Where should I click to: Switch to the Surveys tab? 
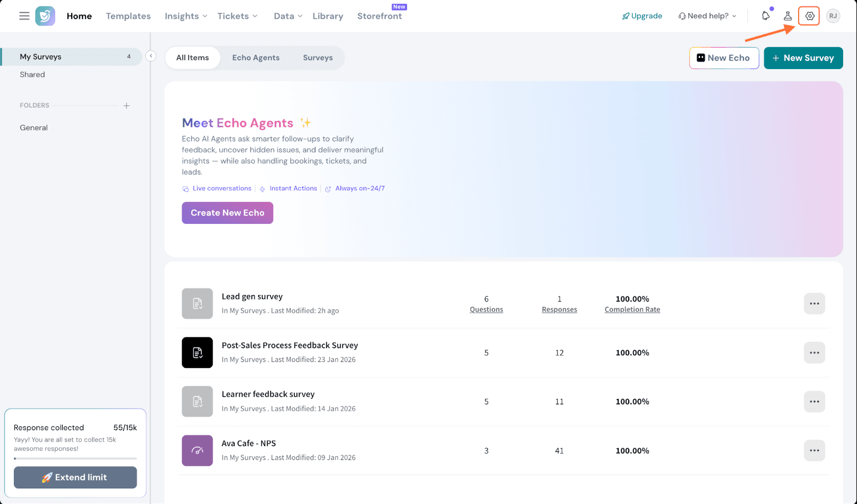coord(318,58)
